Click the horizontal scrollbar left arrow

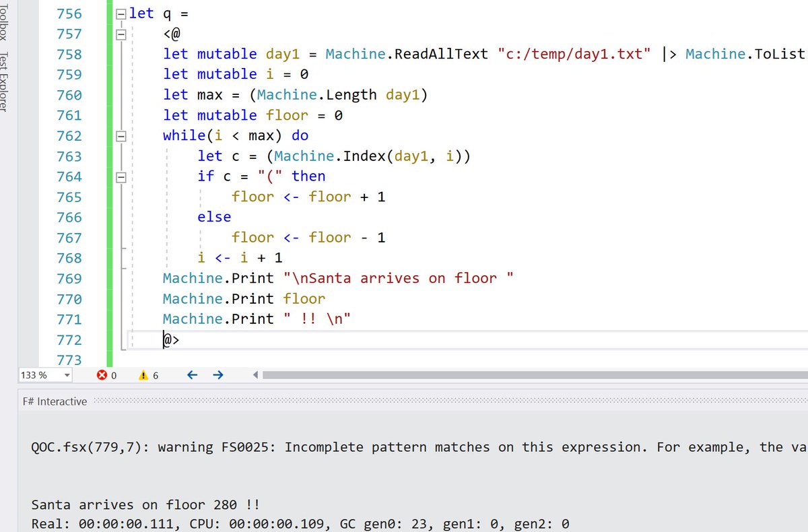click(x=255, y=375)
